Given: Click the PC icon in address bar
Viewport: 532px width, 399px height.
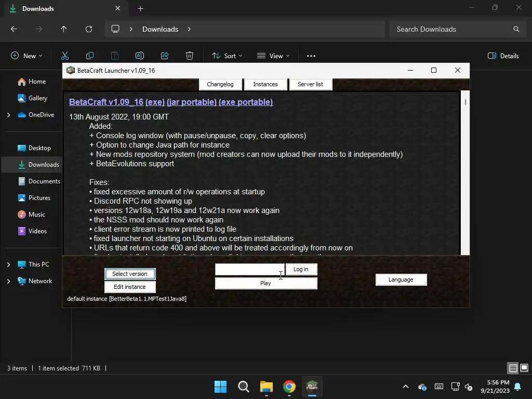Looking at the screenshot, I should click(115, 29).
